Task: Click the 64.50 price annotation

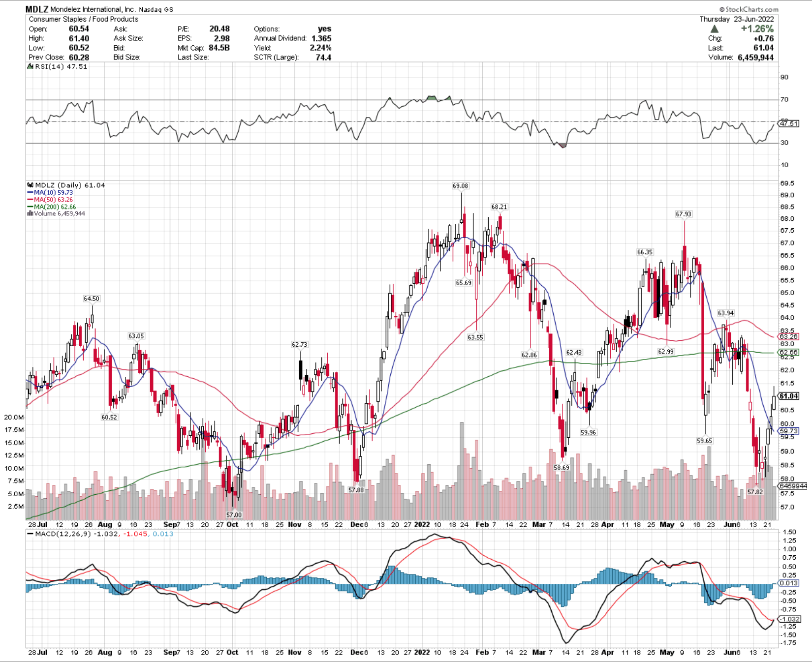Action: point(92,299)
